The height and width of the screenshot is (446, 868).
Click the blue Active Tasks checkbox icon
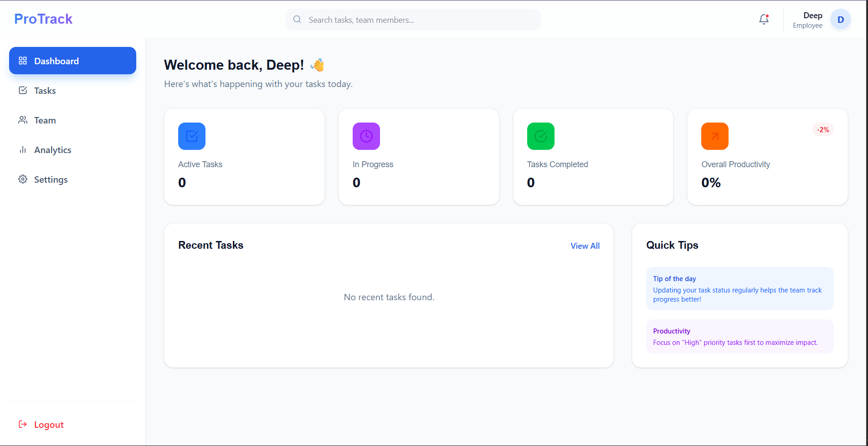[x=192, y=136]
